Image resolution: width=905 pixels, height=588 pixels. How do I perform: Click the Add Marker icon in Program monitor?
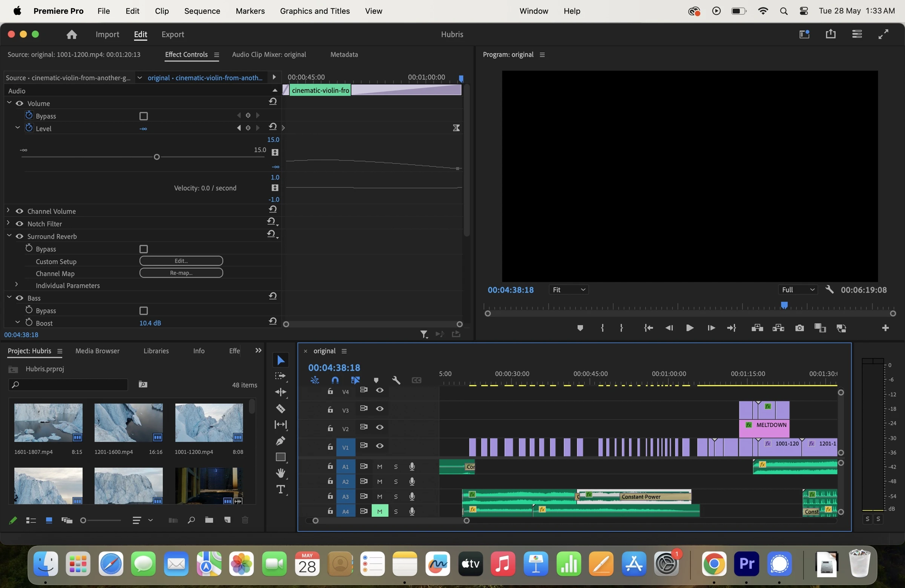point(580,328)
